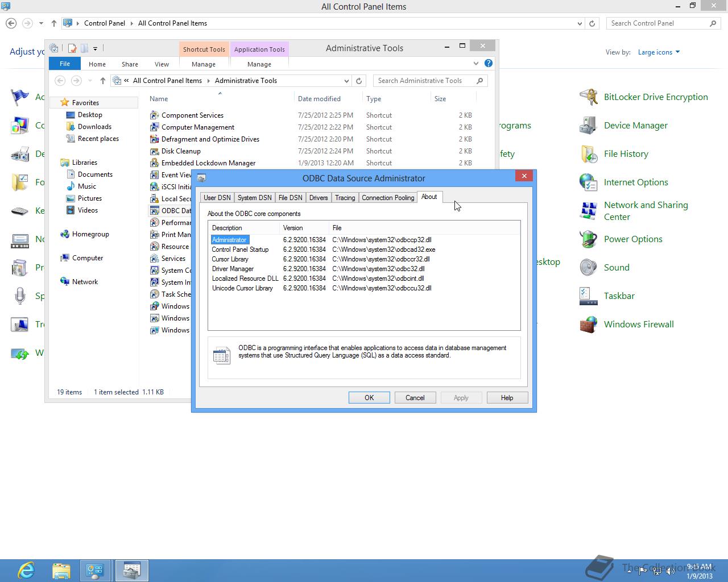Viewport: 728px width, 582px height.
Task: Click Services shortcut icon in list
Action: tap(154, 259)
